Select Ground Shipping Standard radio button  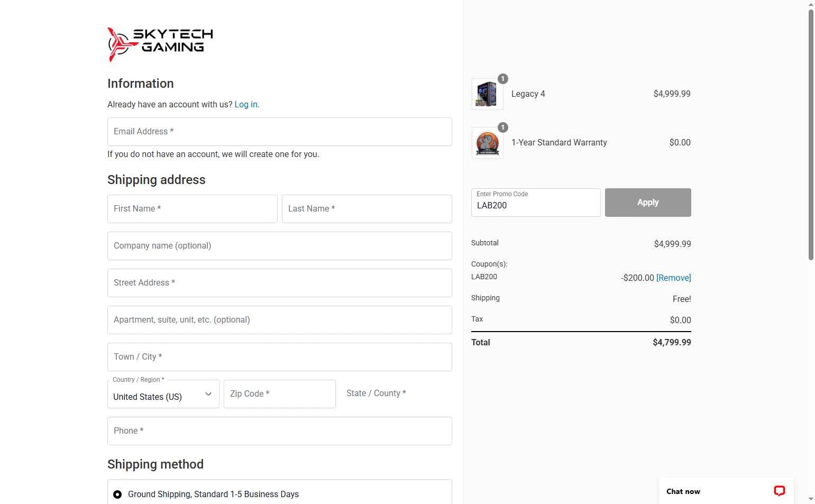(x=117, y=494)
